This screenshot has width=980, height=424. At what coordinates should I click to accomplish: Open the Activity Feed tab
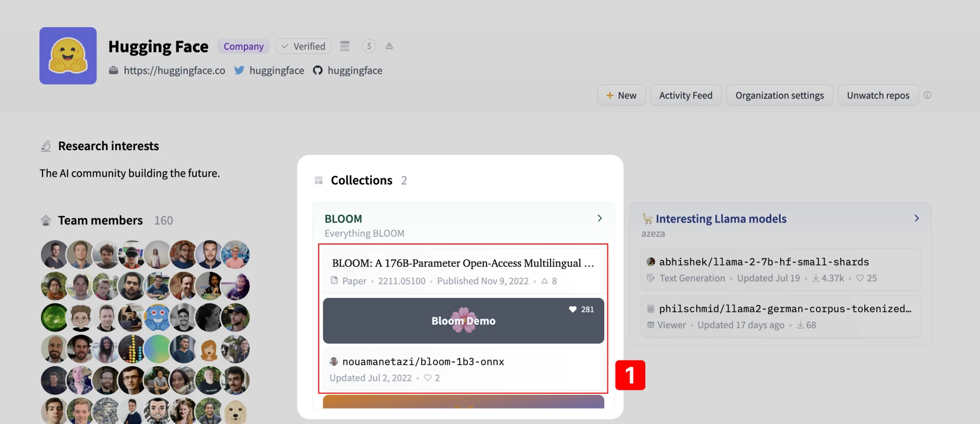tap(685, 95)
